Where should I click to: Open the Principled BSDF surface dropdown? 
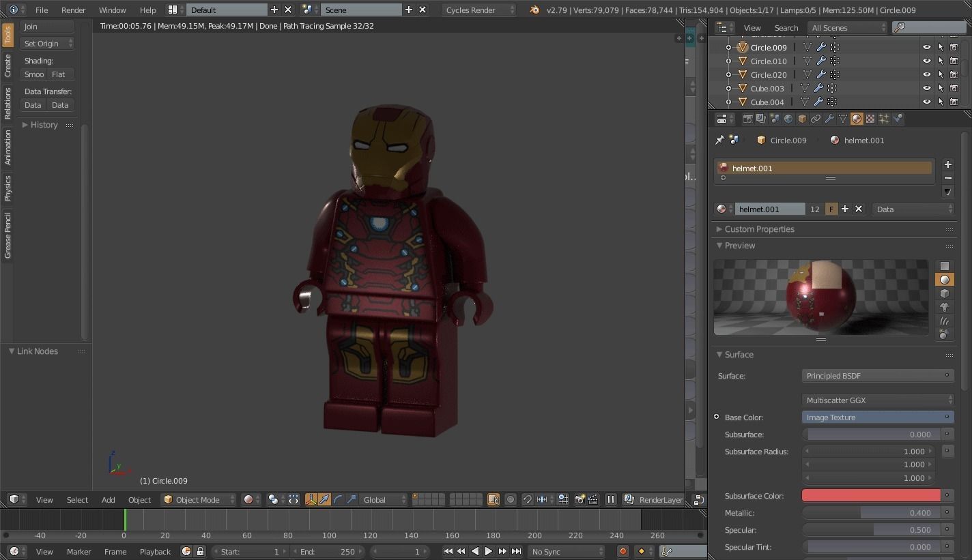pos(878,376)
